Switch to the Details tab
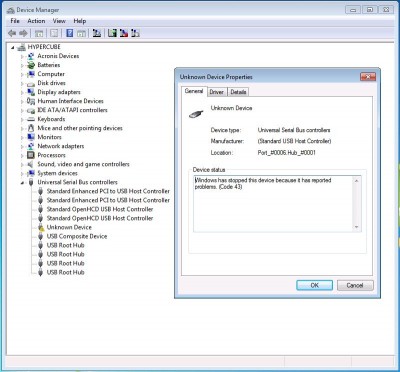400x372 pixels. [x=238, y=92]
